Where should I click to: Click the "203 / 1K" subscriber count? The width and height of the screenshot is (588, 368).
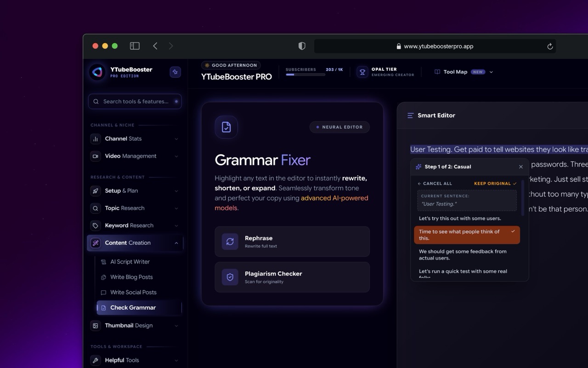334,69
